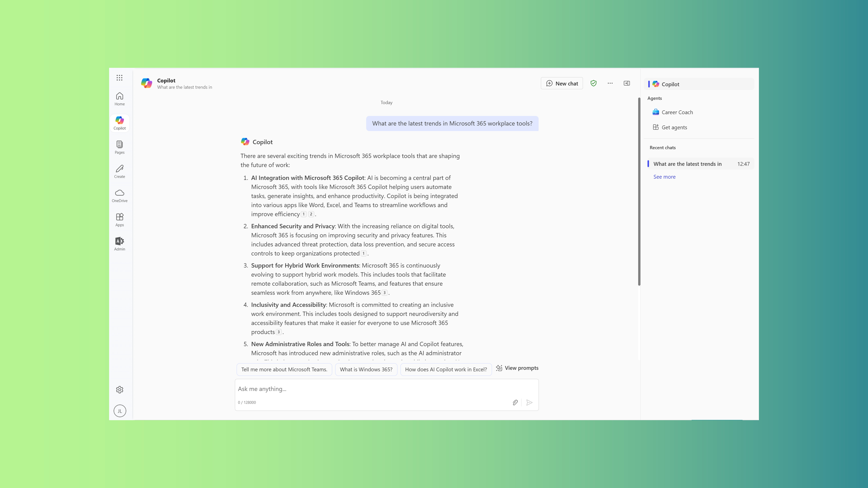Select Copilot in the right panel
This screenshot has width=868, height=488.
click(x=699, y=84)
